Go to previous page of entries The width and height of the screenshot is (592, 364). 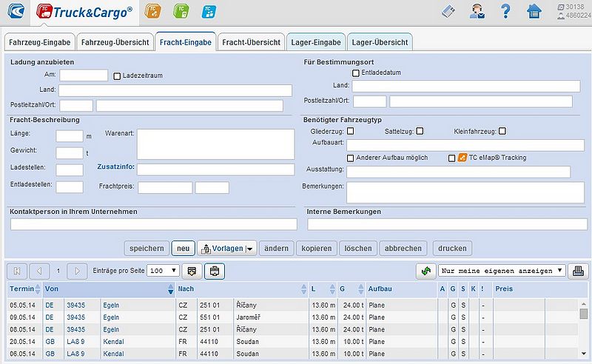click(x=39, y=271)
